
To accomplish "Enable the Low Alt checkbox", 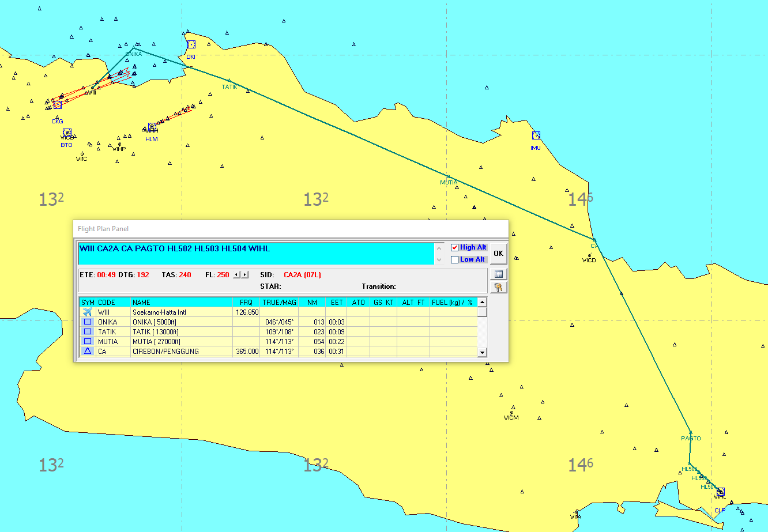I will point(455,259).
